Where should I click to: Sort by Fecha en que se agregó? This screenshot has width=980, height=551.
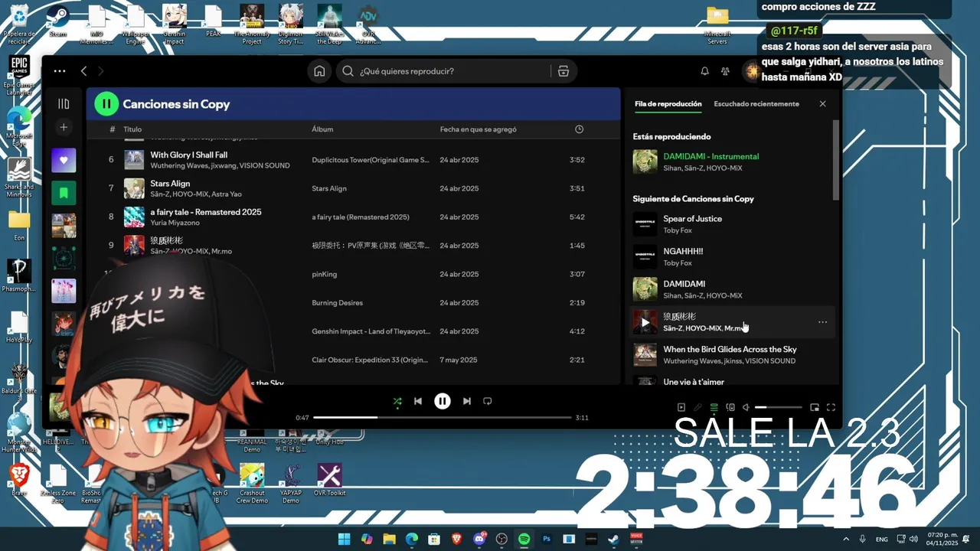pos(478,129)
